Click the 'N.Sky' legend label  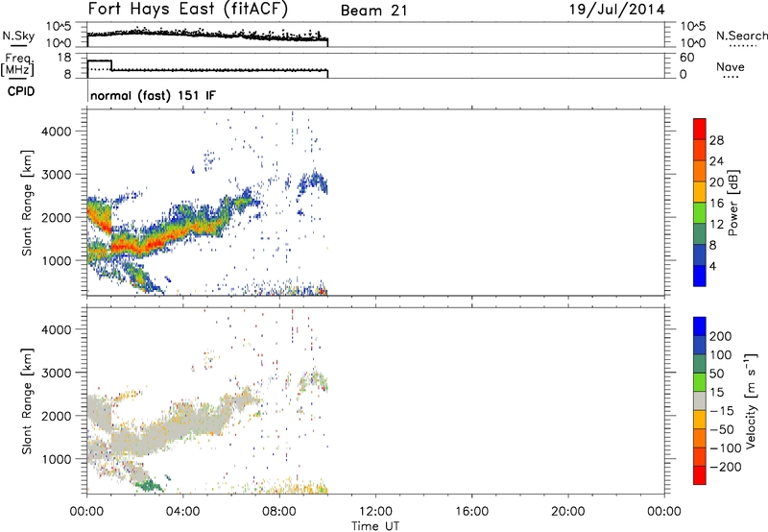[x=18, y=36]
